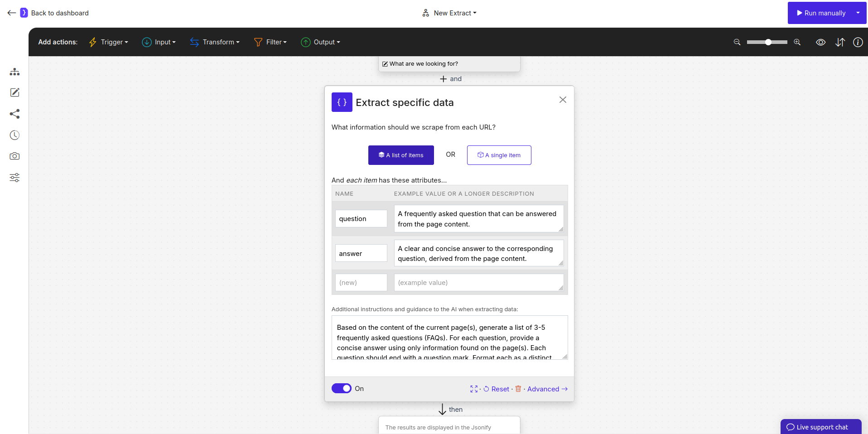Screen dimensions: 868x434
Task: Open the Filter actions menu
Action: (x=270, y=42)
